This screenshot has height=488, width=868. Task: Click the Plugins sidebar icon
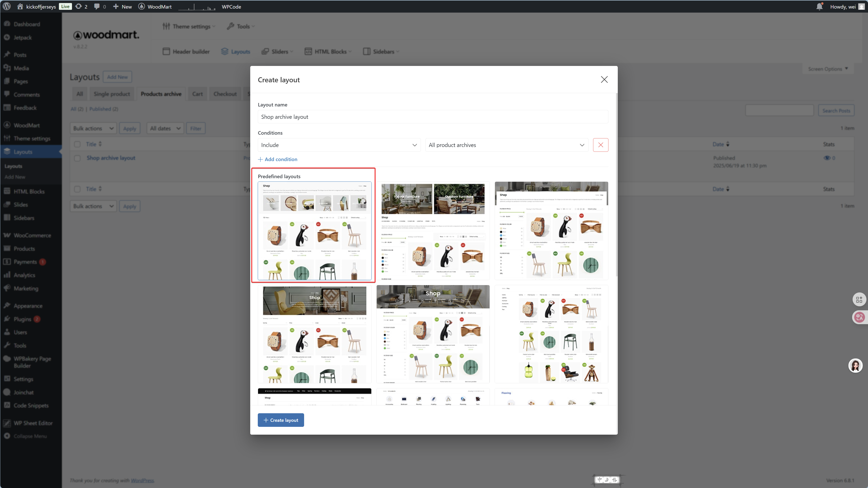7,319
